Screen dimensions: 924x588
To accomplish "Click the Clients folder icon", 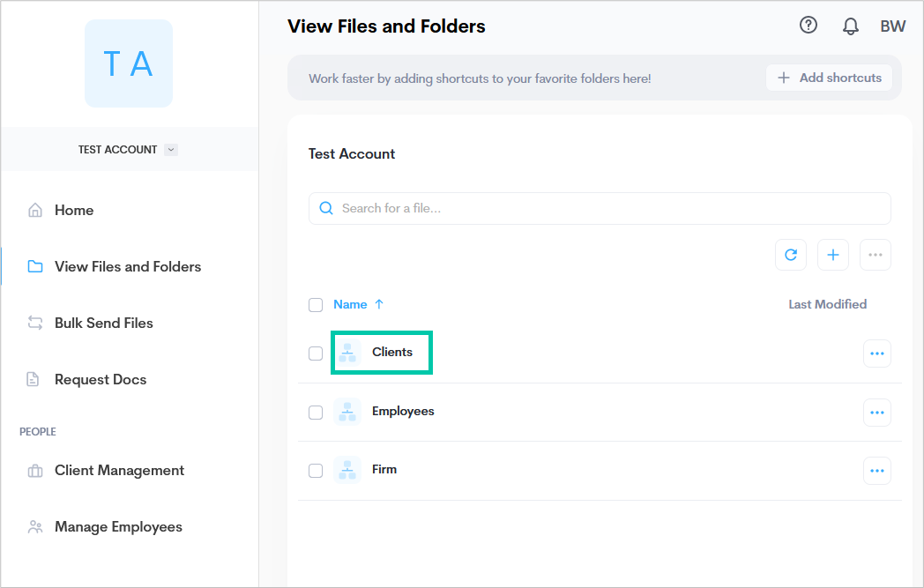I will click(347, 353).
